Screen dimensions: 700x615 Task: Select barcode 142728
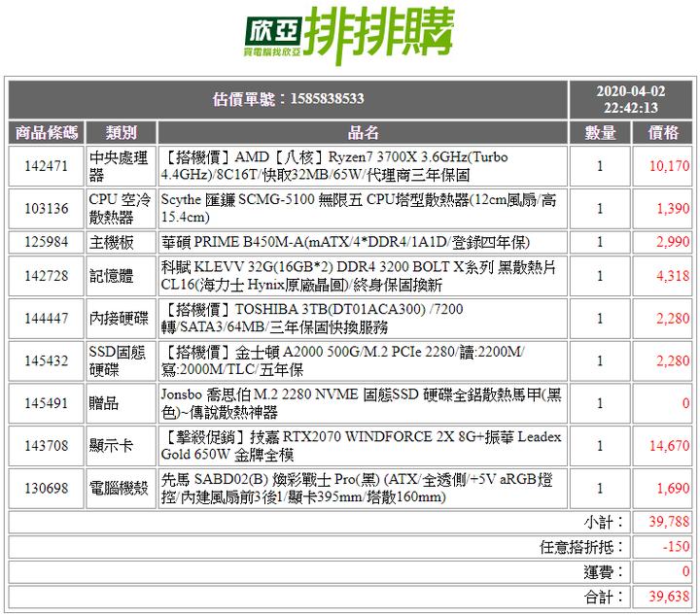47,276
